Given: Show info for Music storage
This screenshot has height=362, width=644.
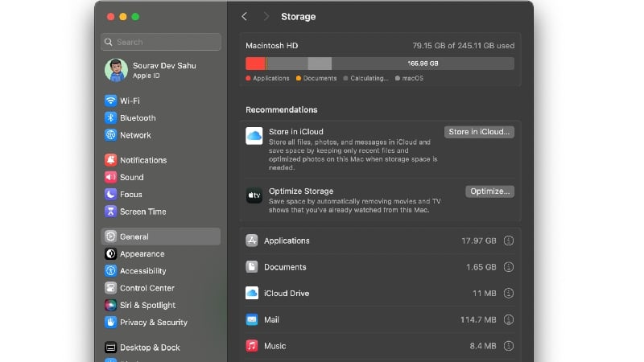Looking at the screenshot, I should (509, 346).
